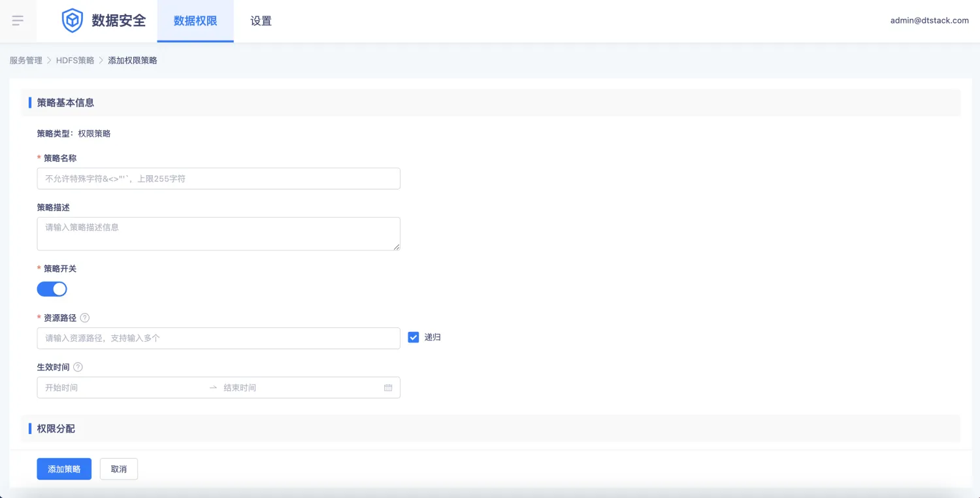Click the hamburger menu collapse icon

[18, 21]
